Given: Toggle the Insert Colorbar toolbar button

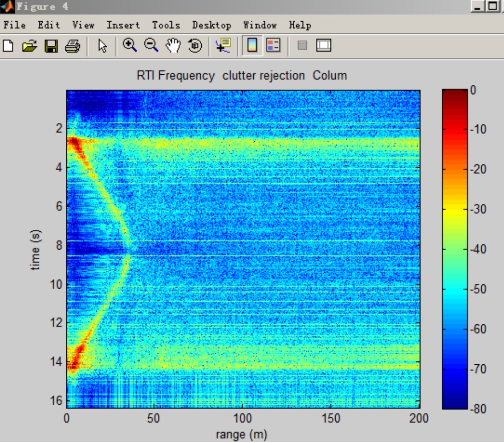Looking at the screenshot, I should coord(252,45).
